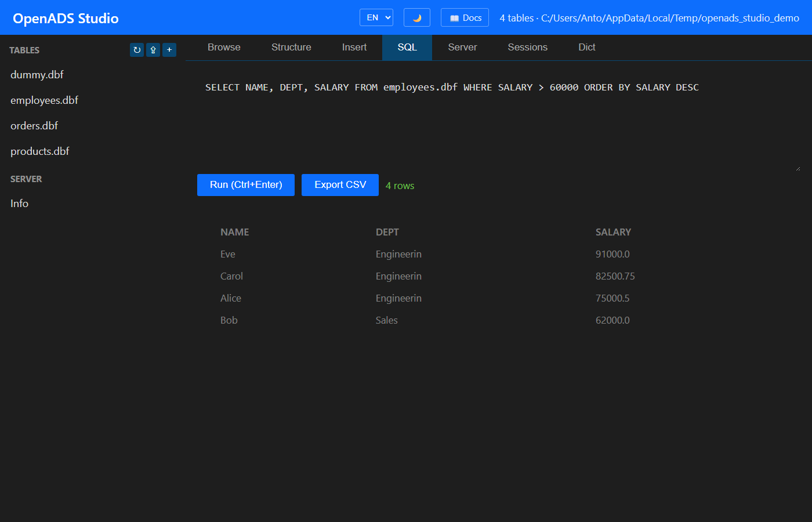Go to the Server tab
Viewport: 812px width, 522px height.
coord(462,48)
